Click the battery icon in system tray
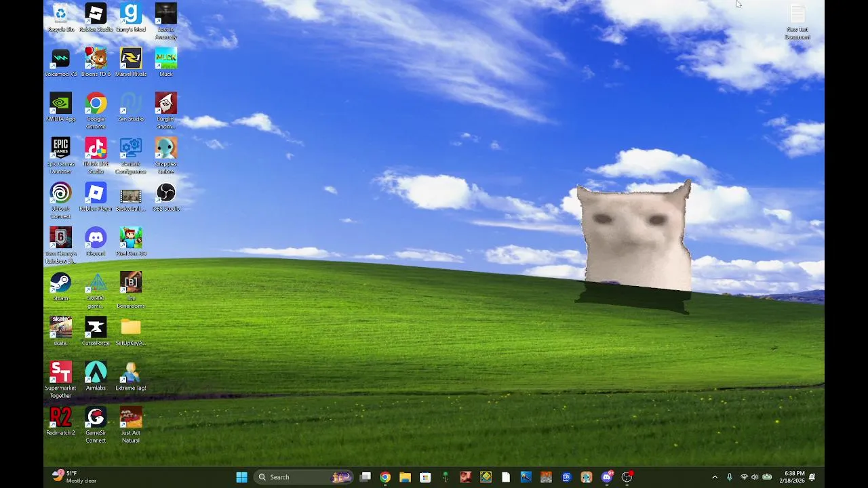Screen dimensions: 868x488 click(767, 477)
